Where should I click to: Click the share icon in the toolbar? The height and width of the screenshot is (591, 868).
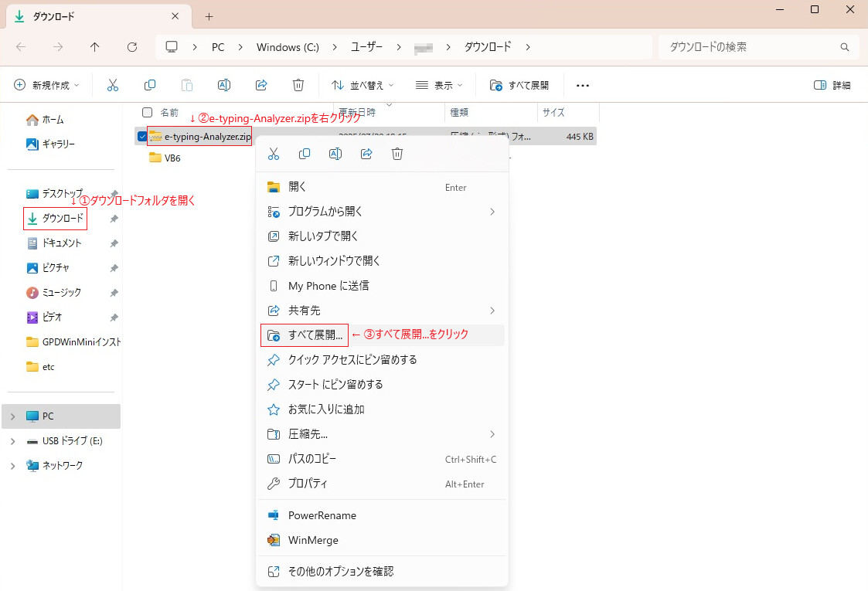click(261, 85)
